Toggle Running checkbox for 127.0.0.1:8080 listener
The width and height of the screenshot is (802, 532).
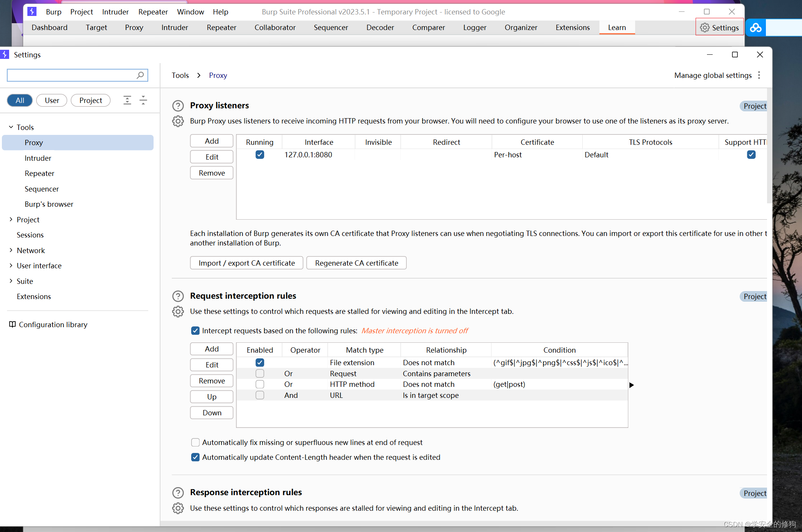coord(260,155)
